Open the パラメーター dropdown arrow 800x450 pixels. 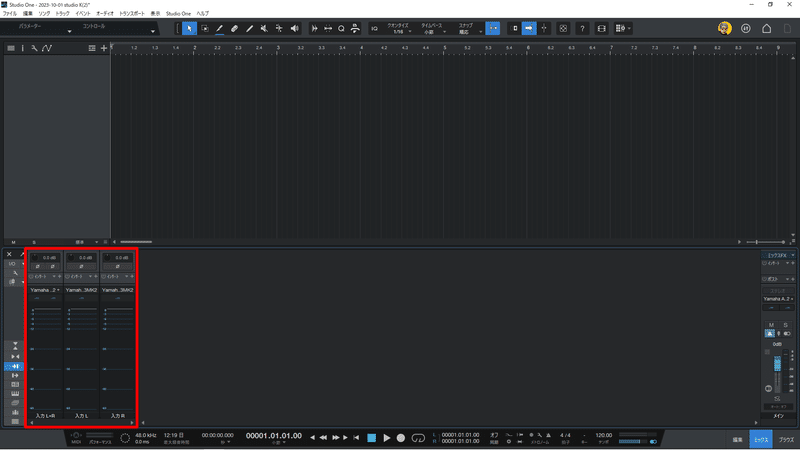tap(69, 32)
